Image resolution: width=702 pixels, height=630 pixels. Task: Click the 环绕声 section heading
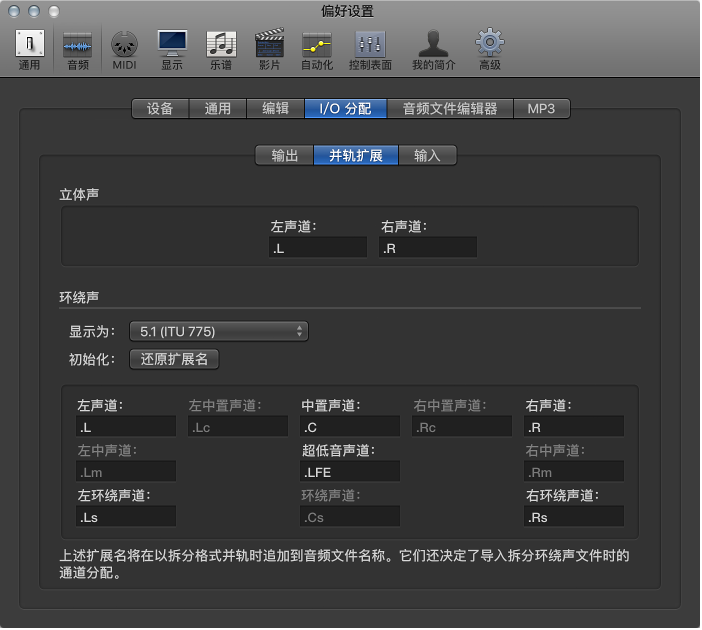(x=79, y=297)
